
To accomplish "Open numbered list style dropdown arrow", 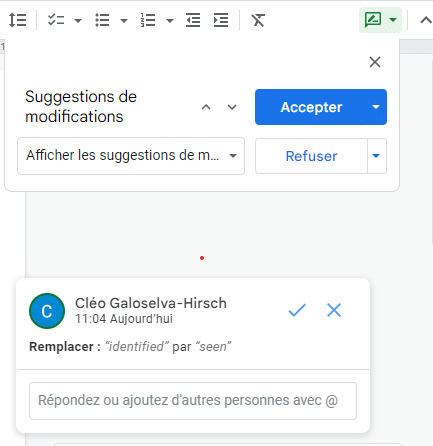I will click(170, 21).
